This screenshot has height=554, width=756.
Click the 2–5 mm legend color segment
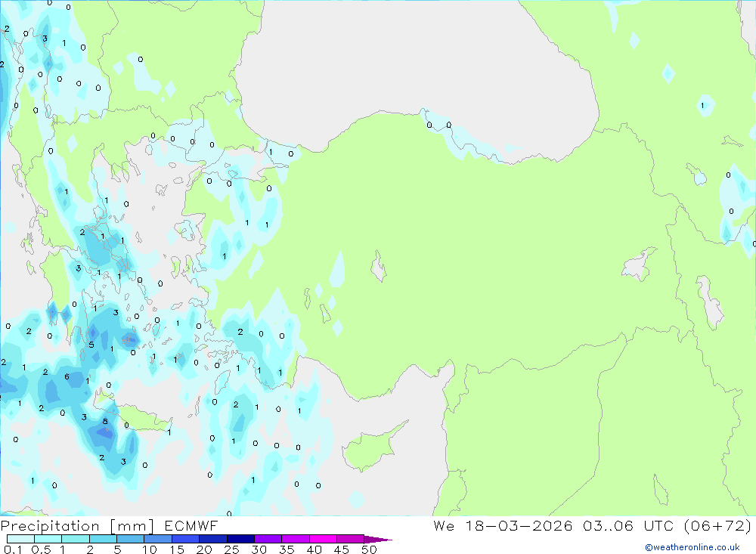pyautogui.click(x=103, y=539)
